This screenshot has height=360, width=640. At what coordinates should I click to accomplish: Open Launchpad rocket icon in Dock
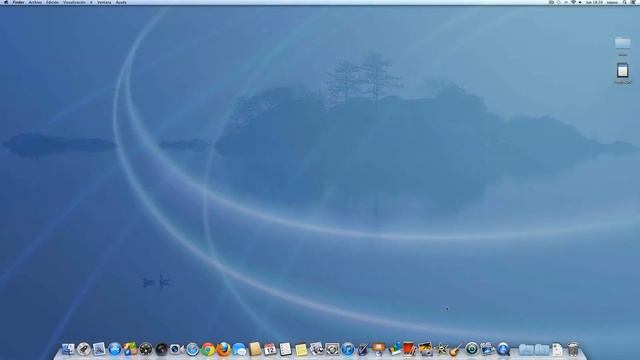point(84,349)
